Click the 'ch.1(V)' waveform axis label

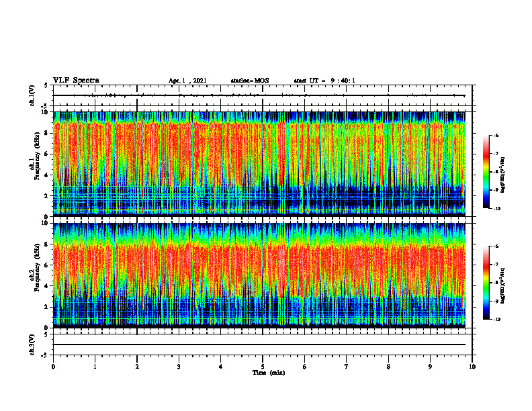32,95
